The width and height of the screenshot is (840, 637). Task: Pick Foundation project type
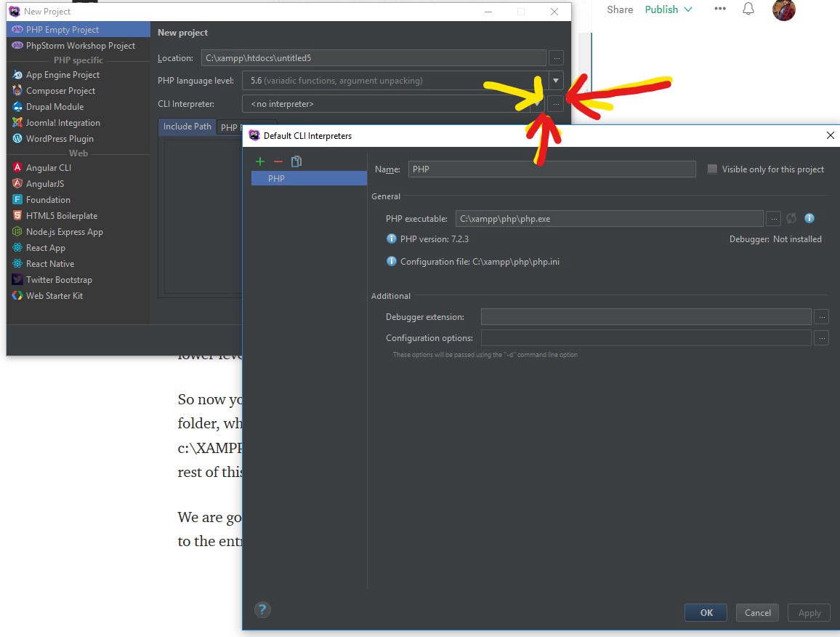(x=78, y=199)
